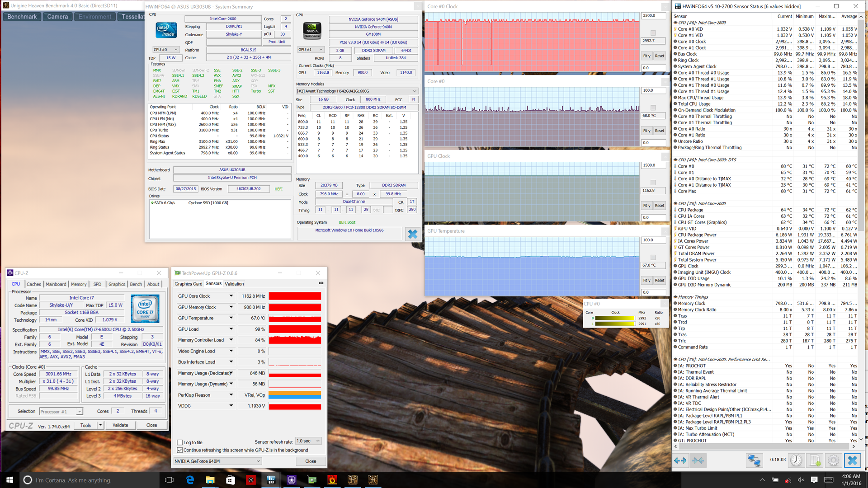Open CPU #0 selector in System Summary
Image resolution: width=868 pixels, height=488 pixels.
165,50
